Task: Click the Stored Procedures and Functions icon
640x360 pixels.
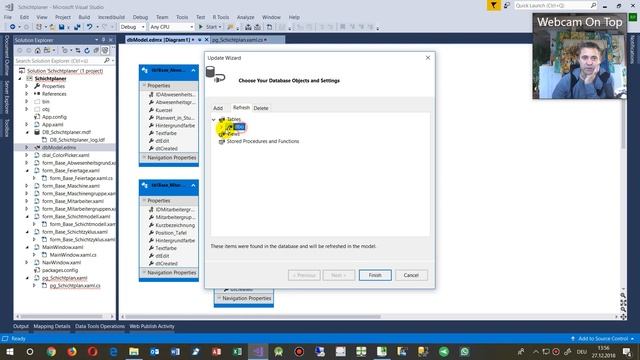Action: [x=222, y=141]
